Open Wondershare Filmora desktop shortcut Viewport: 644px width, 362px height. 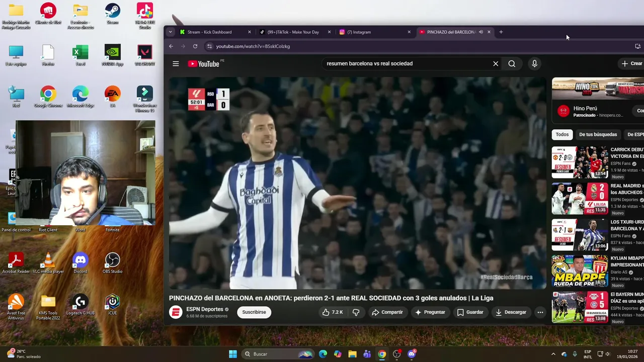point(145,99)
